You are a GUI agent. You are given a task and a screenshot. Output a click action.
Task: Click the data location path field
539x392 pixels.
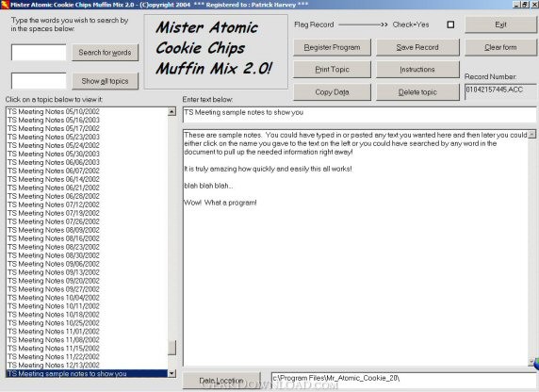tap(404, 381)
